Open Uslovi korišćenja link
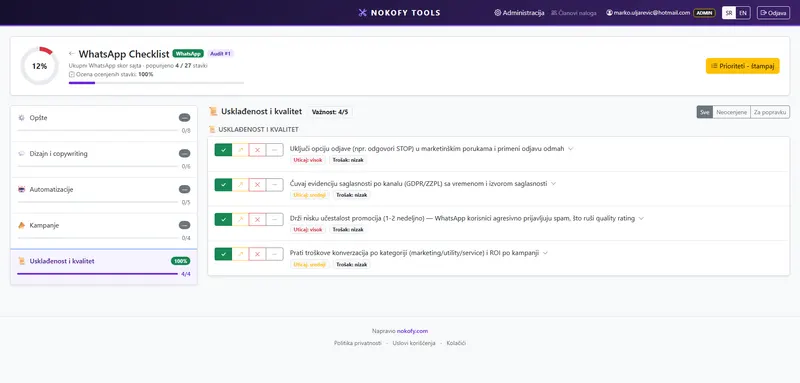This screenshot has width=800, height=383. pyautogui.click(x=414, y=343)
